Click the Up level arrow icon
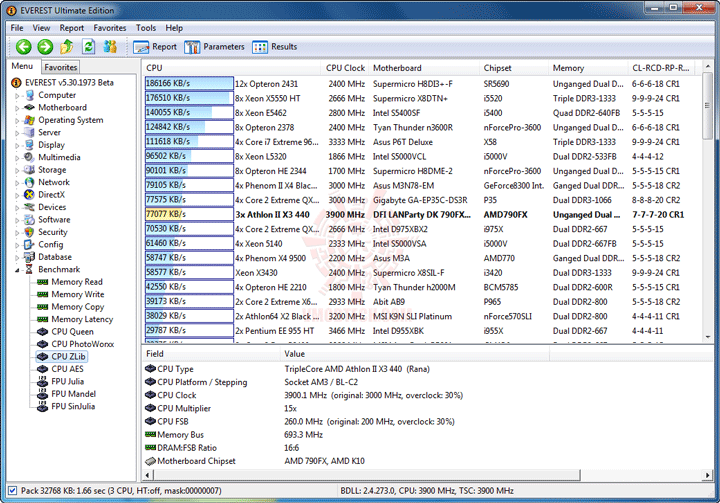 tap(67, 46)
